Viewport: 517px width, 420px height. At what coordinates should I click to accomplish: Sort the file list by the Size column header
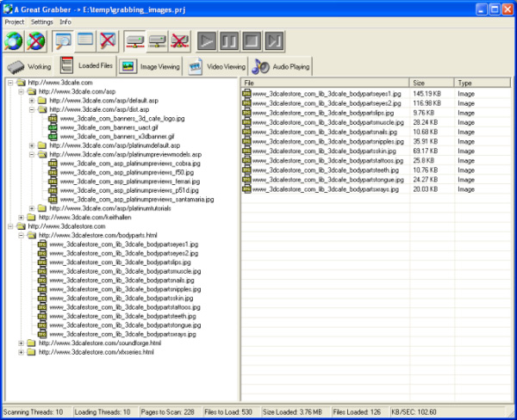[432, 83]
